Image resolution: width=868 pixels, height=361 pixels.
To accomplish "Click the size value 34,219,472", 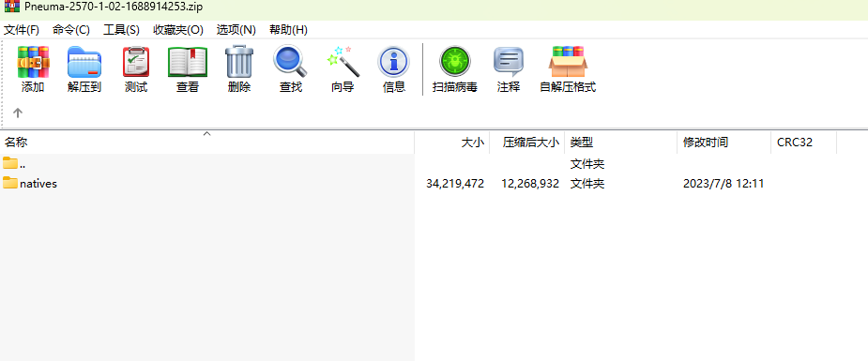I will [x=455, y=184].
